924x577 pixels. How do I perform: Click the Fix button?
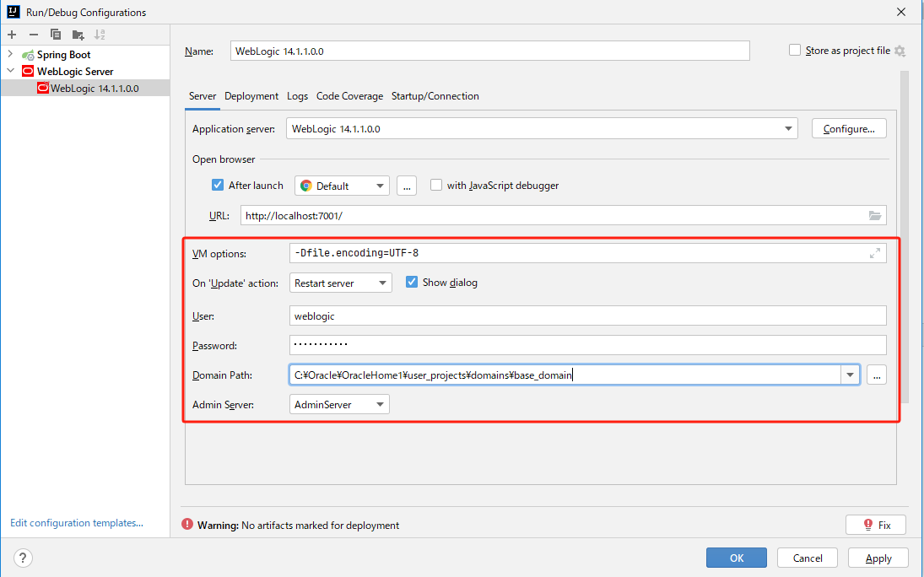point(876,525)
